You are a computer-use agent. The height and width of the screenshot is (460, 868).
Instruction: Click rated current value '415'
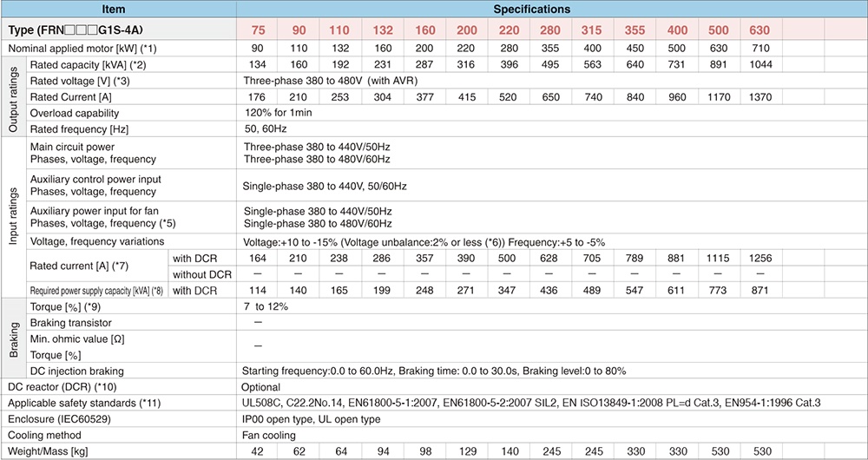pyautogui.click(x=466, y=97)
